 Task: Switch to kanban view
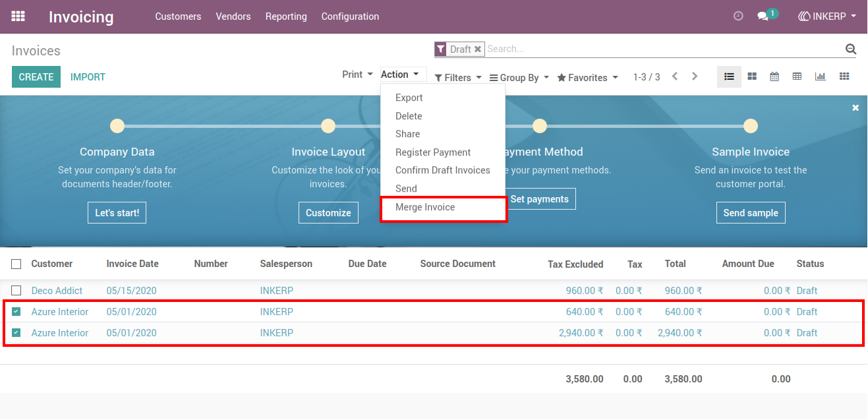click(x=752, y=76)
